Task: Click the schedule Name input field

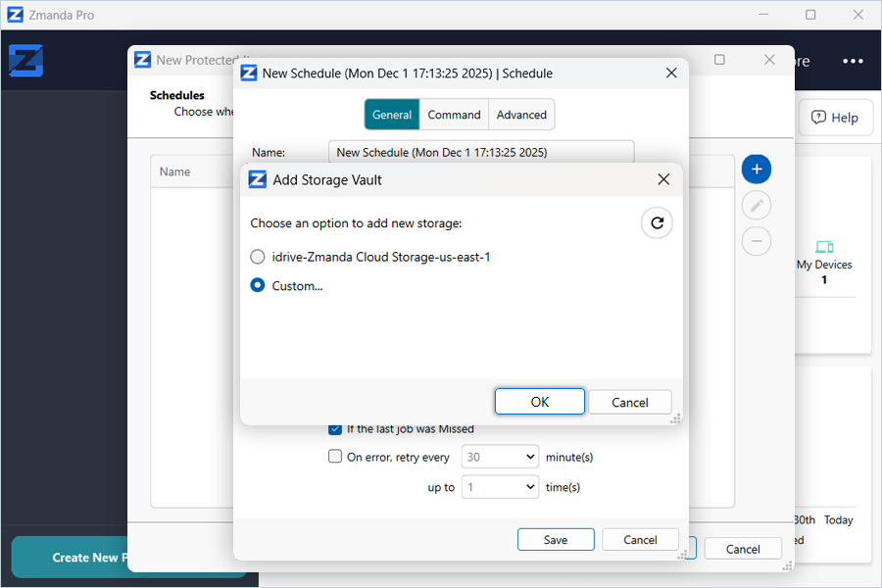Action: 480,153
